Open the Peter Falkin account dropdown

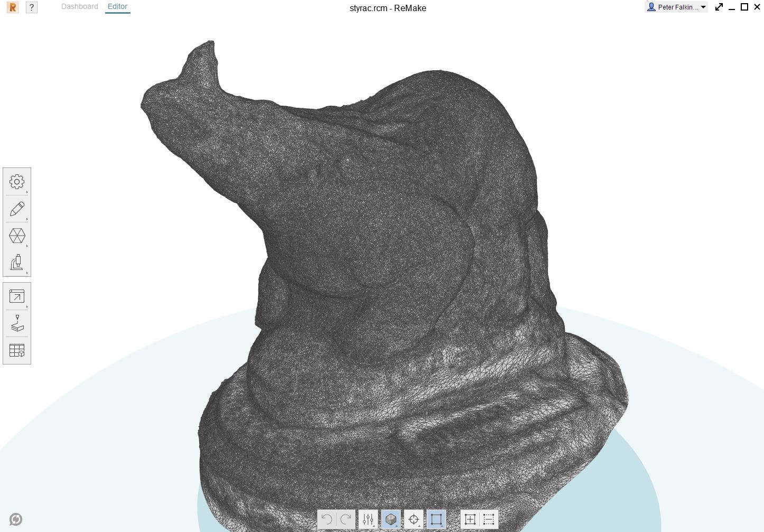coord(676,7)
